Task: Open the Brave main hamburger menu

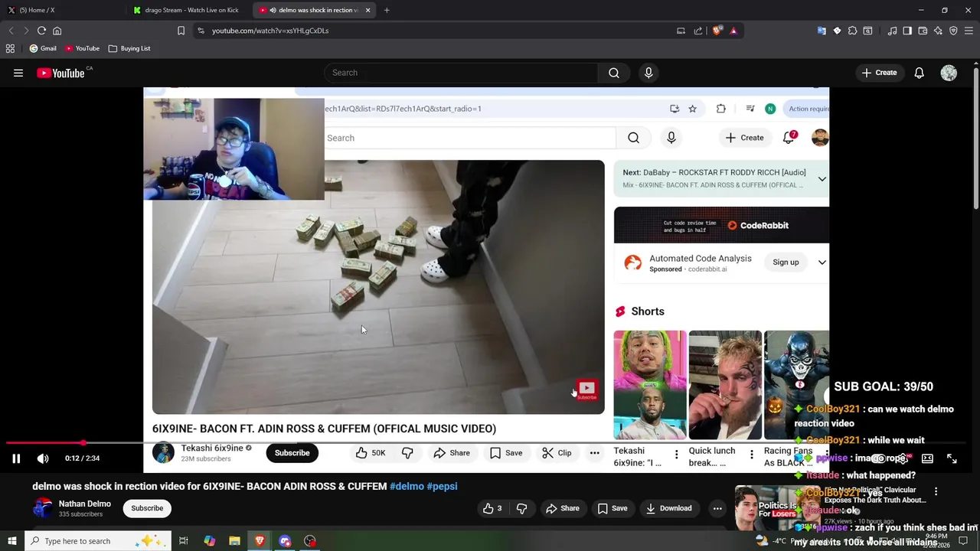Action: tap(969, 31)
